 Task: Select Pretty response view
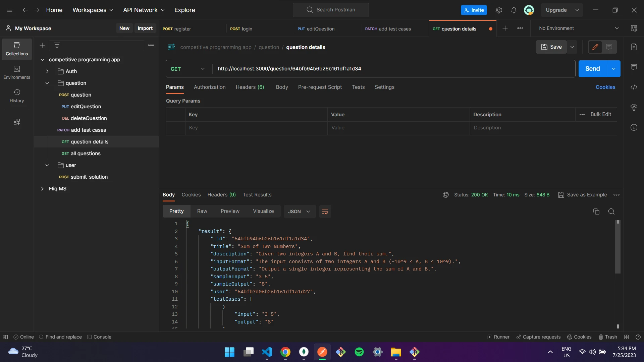176,212
